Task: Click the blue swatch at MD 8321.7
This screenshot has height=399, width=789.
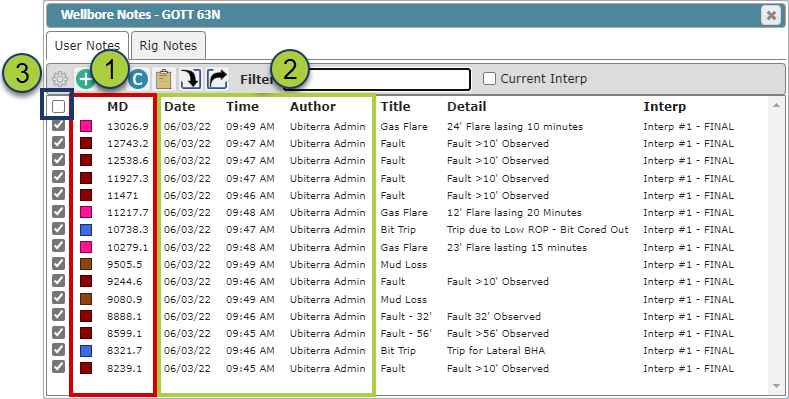Action: pos(86,350)
